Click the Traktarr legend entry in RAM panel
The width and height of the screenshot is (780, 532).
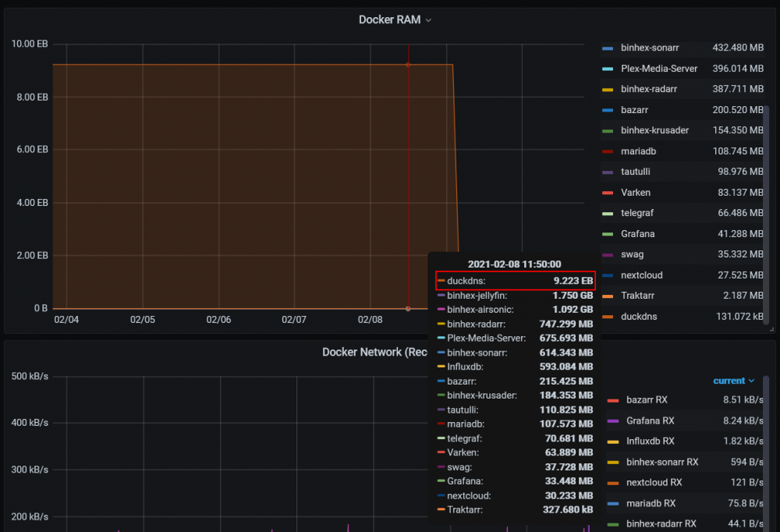tap(637, 296)
